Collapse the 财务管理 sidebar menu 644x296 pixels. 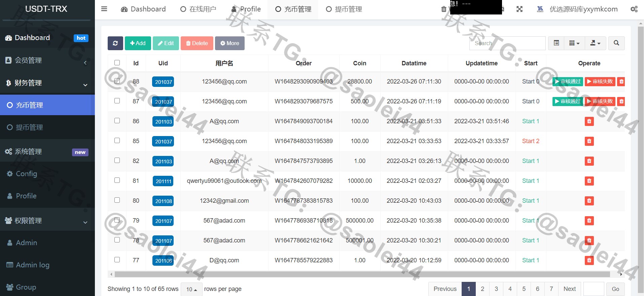click(x=47, y=83)
